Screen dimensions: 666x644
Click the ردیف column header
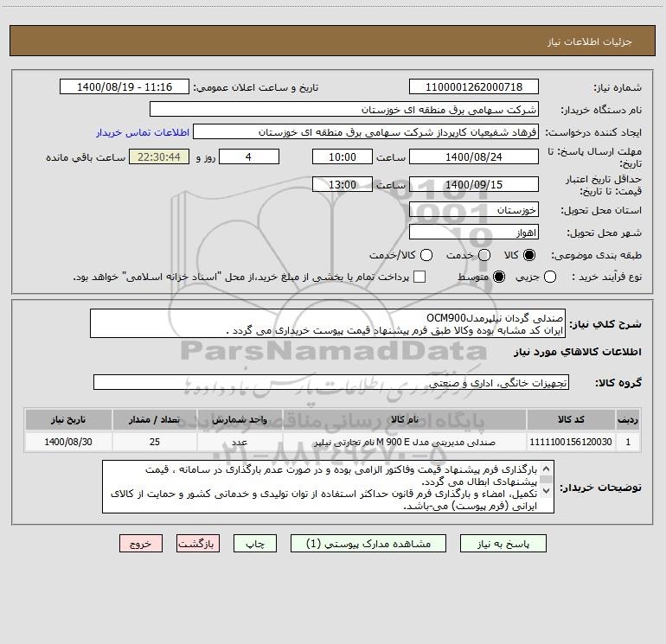[628, 419]
